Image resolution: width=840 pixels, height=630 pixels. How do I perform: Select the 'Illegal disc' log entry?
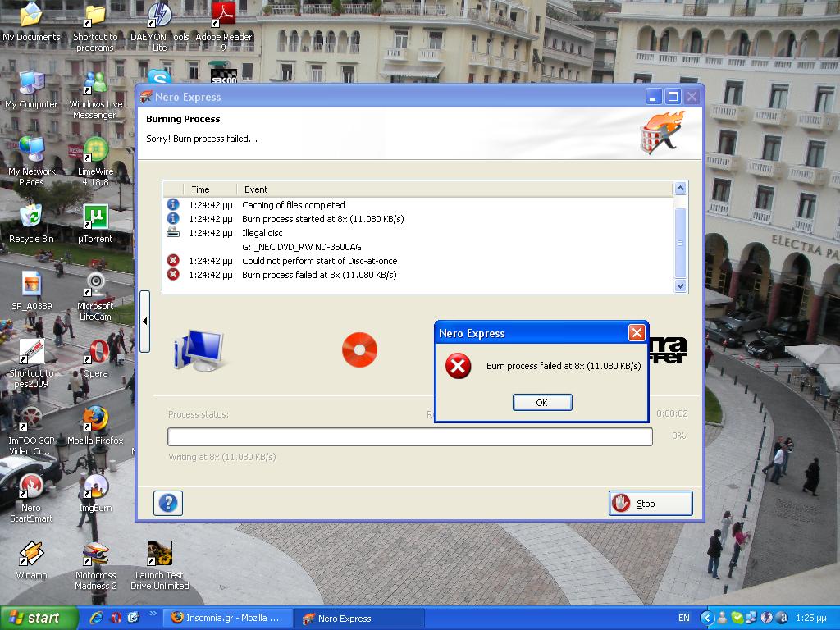tap(418, 233)
